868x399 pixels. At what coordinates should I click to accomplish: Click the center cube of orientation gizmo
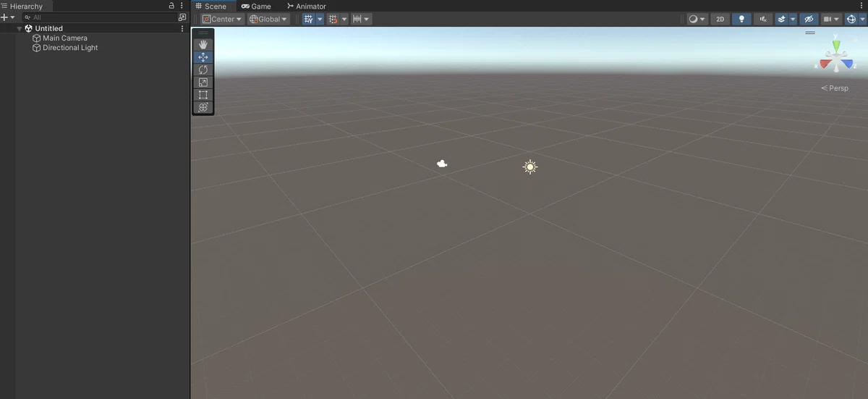(836, 59)
